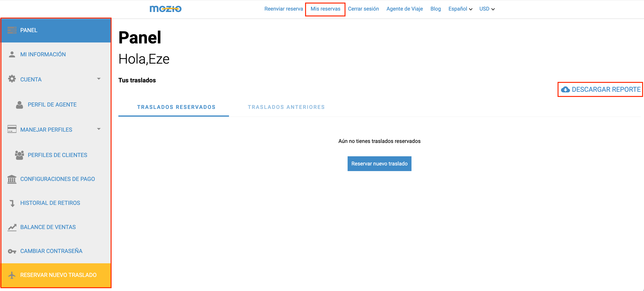Switch to Traslados Anteriores tab
Image resolution: width=644 pixels, height=291 pixels.
pyautogui.click(x=286, y=107)
